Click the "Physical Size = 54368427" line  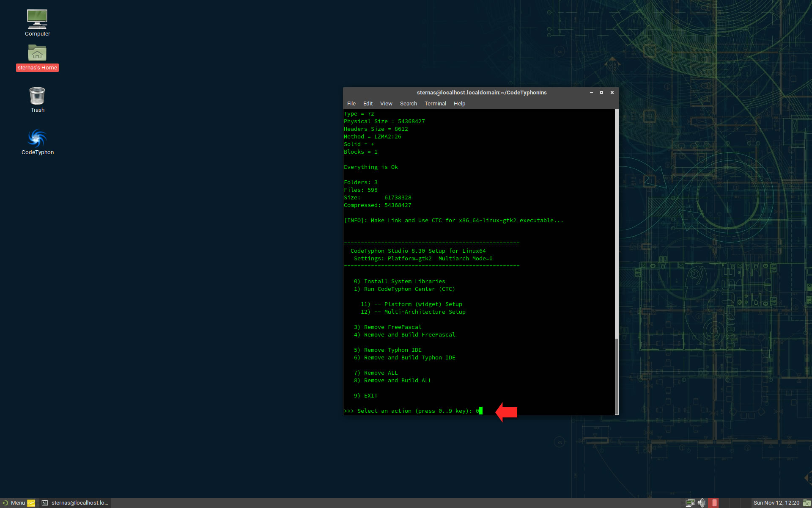click(384, 121)
